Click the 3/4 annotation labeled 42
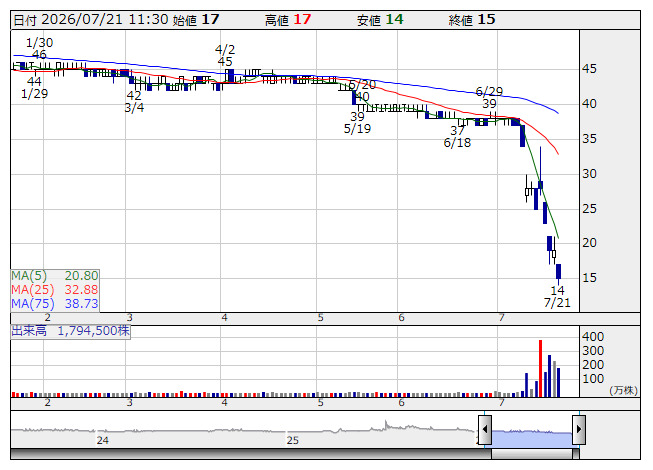Screen dimensions: 653x470 coord(134,102)
